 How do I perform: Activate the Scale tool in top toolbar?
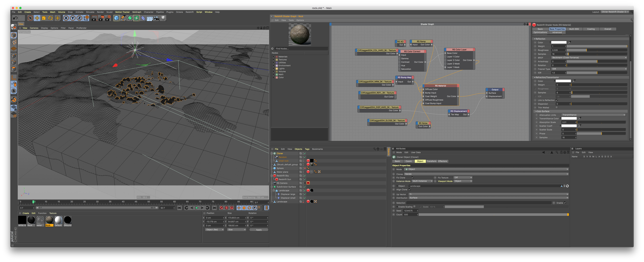pos(44,18)
